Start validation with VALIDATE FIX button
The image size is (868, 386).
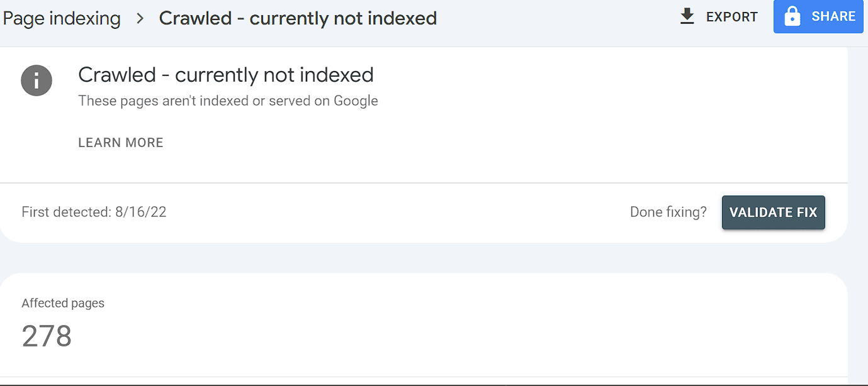(773, 212)
